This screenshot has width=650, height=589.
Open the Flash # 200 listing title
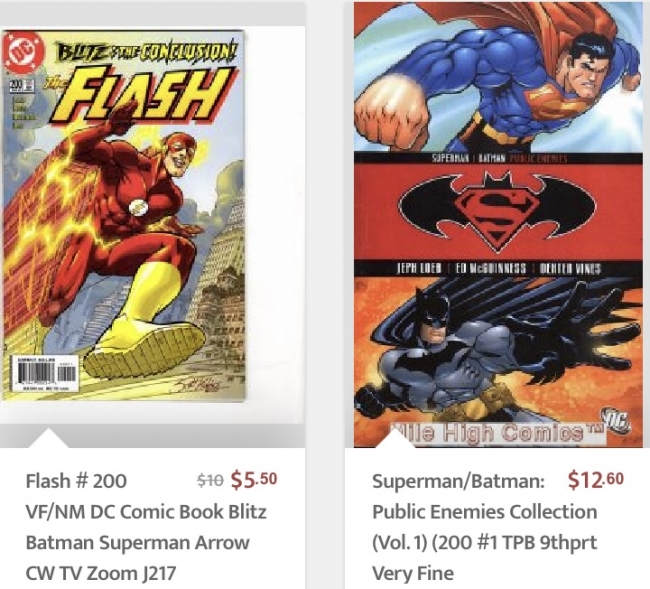point(76,481)
